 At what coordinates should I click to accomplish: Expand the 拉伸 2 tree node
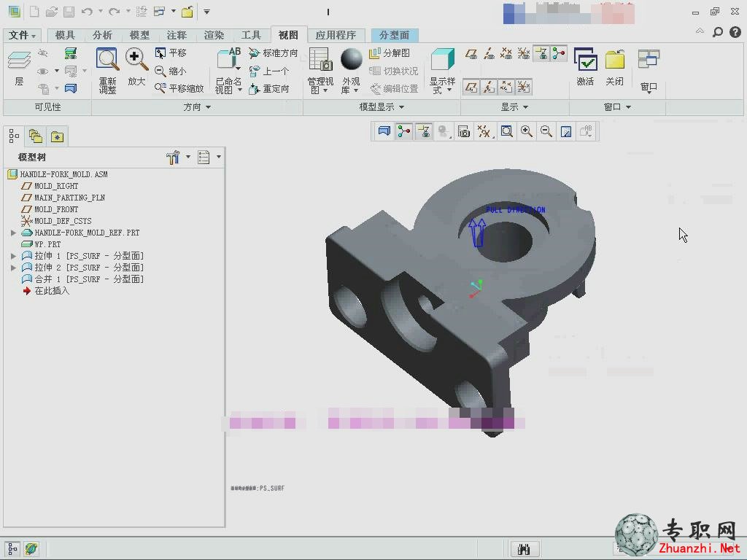pos(13,268)
